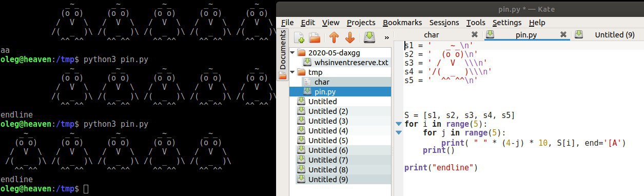Open whsinventreserve.txt in the document list
The image size is (644, 196).
(x=351, y=63)
